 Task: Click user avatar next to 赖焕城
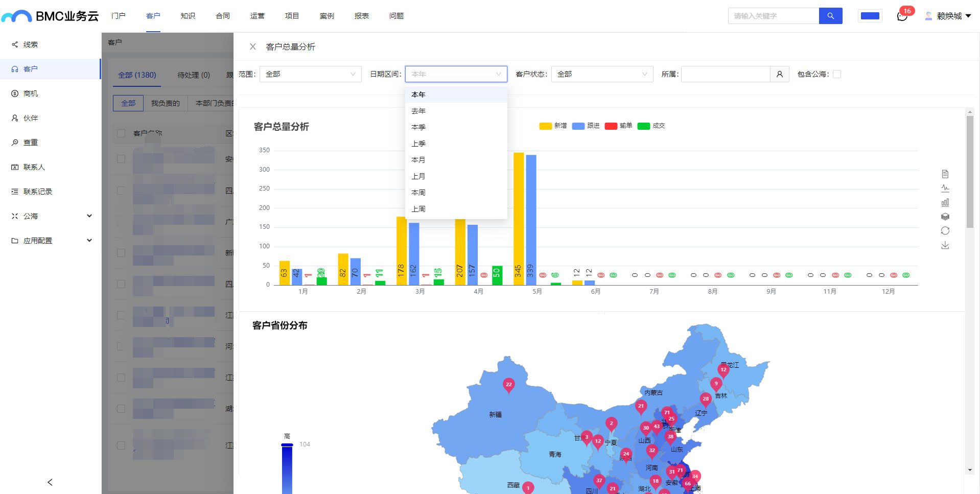tap(928, 16)
